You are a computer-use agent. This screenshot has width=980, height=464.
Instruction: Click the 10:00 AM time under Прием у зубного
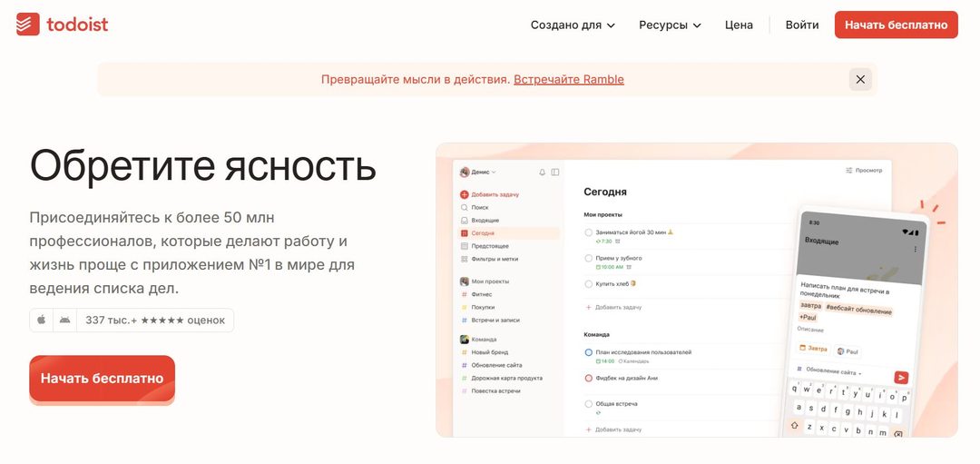(610, 267)
